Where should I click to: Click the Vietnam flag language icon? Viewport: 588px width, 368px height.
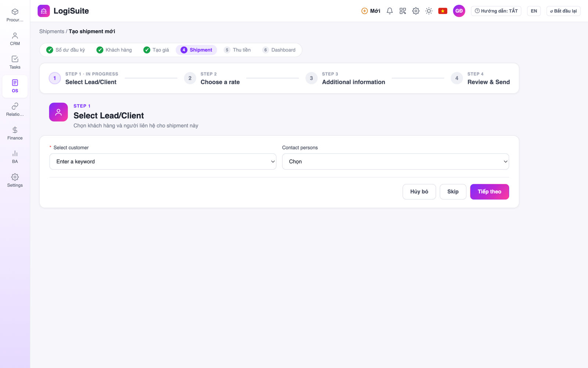click(x=443, y=11)
